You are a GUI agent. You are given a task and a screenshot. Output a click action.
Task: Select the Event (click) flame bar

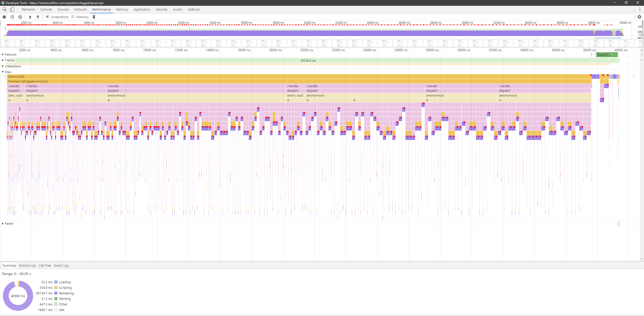299,77
